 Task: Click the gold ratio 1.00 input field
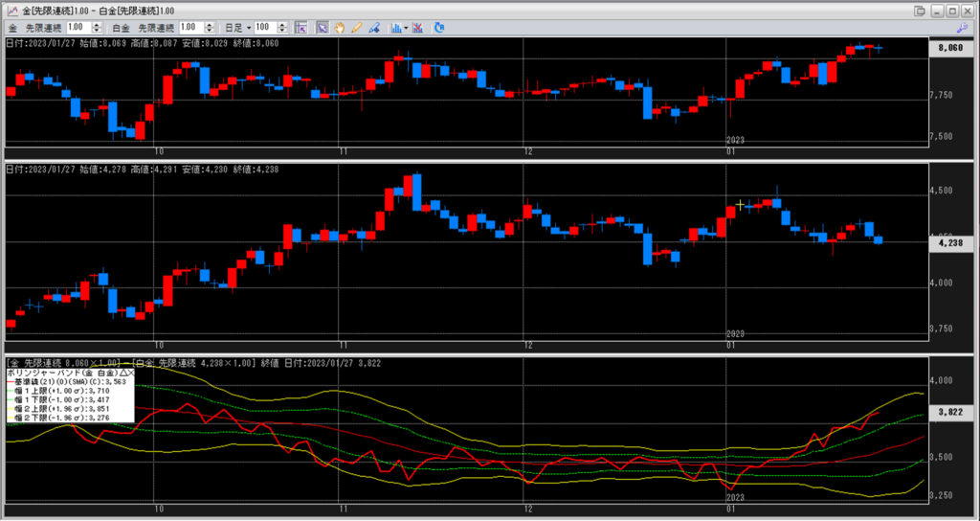[80, 28]
